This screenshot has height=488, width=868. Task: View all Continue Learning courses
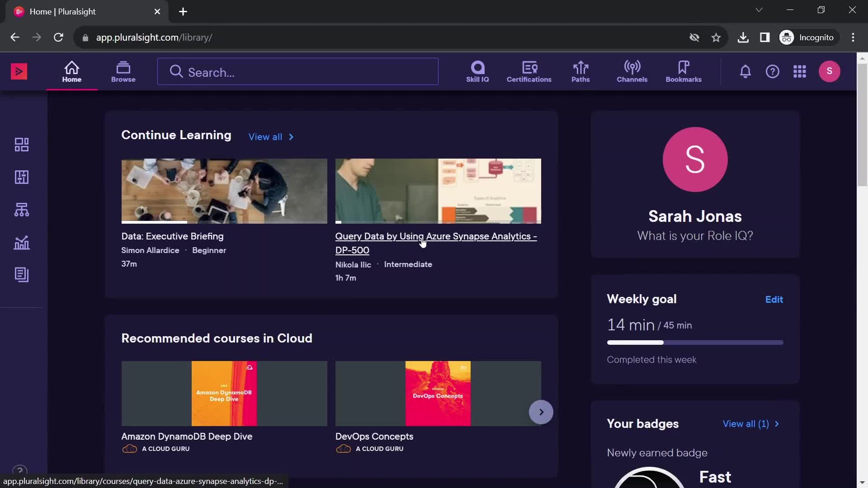pyautogui.click(x=271, y=137)
